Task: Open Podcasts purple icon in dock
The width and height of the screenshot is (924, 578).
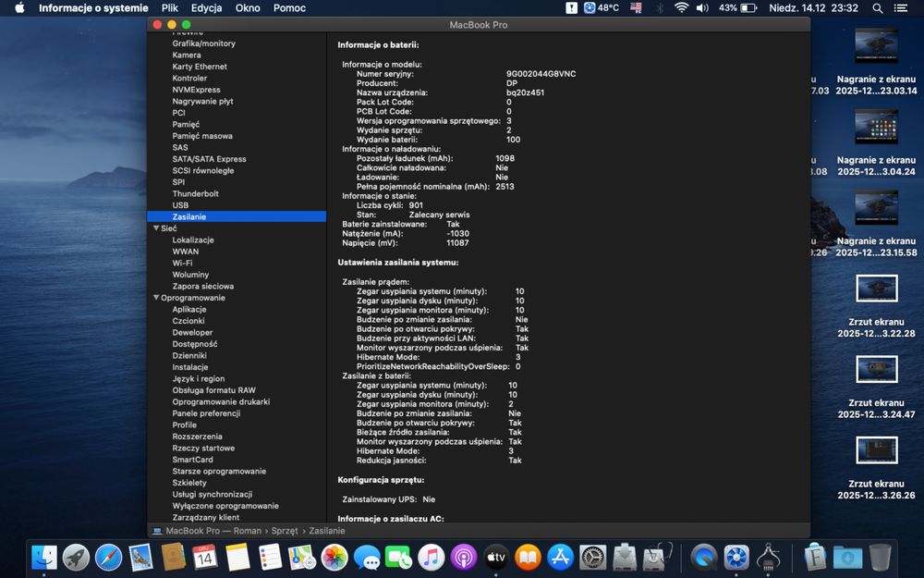Action: coord(464,558)
